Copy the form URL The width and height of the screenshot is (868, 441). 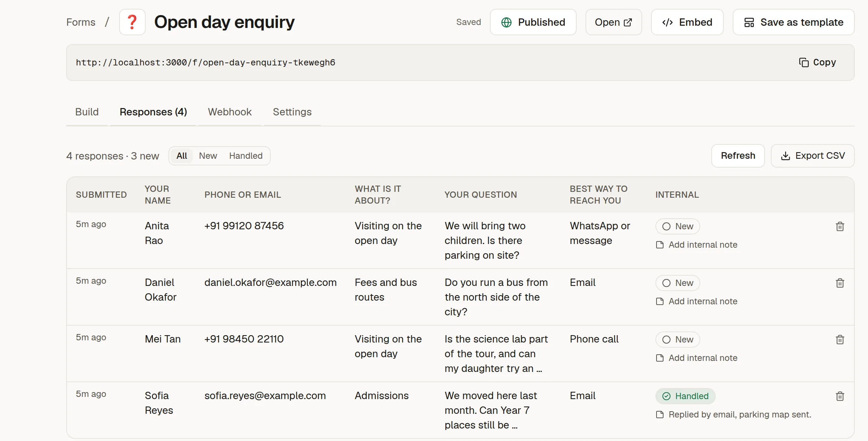pyautogui.click(x=818, y=62)
